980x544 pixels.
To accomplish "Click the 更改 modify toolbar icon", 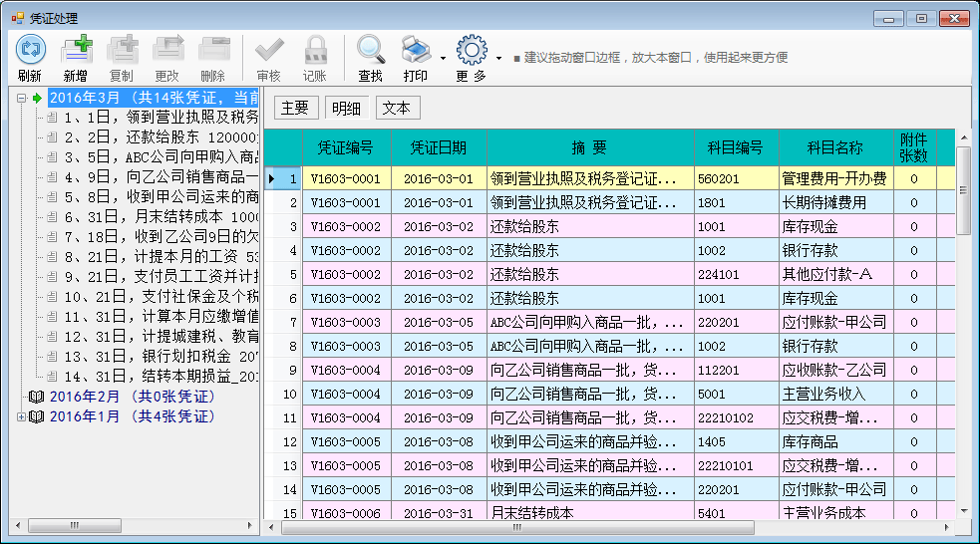I will (x=167, y=50).
